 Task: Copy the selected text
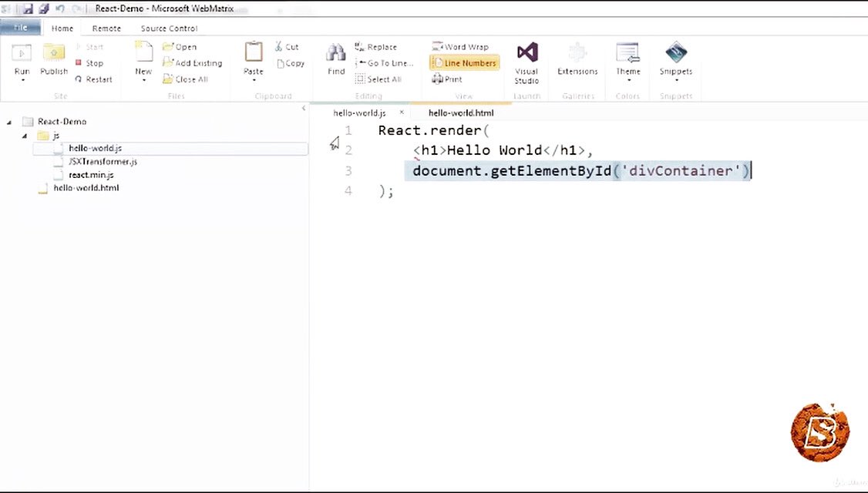(x=291, y=63)
